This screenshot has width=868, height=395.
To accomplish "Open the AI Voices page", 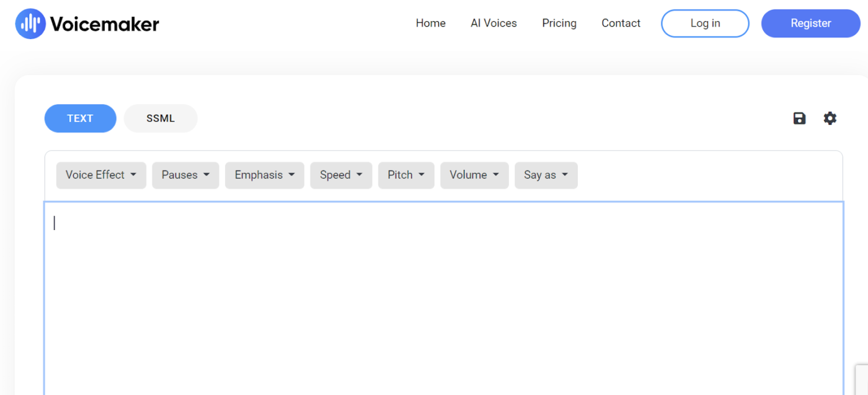I will [494, 24].
